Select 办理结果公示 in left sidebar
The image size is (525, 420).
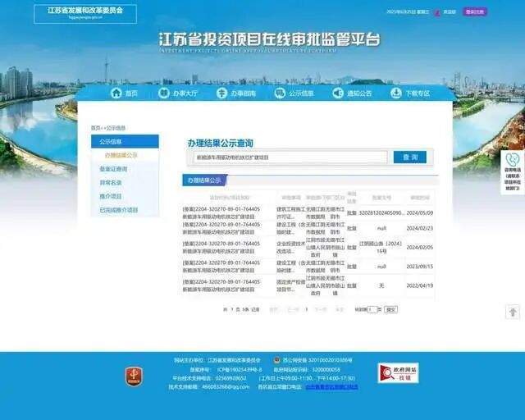click(121, 155)
